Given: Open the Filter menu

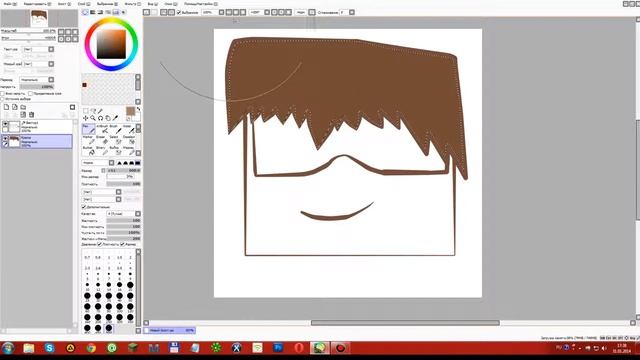Looking at the screenshot, I should [133, 4].
